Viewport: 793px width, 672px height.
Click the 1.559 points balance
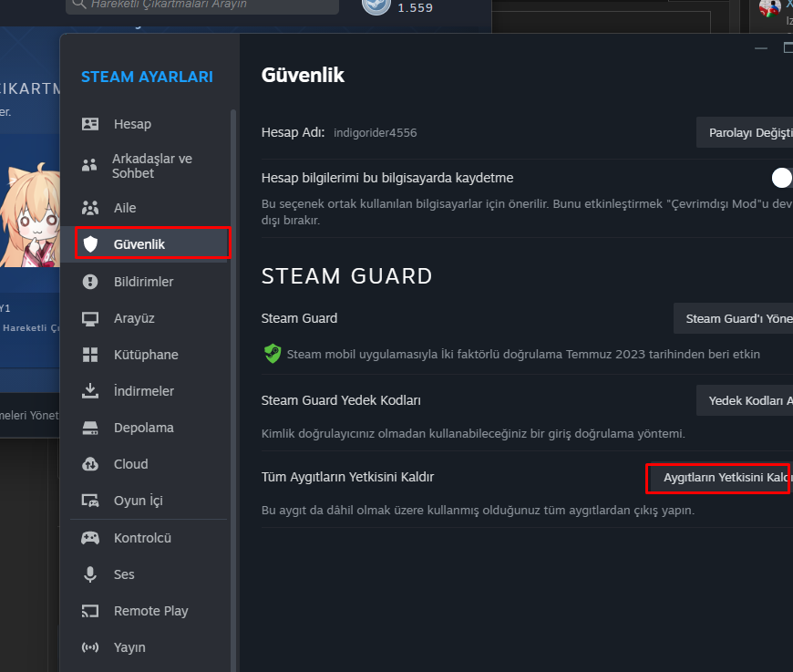pyautogui.click(x=416, y=7)
